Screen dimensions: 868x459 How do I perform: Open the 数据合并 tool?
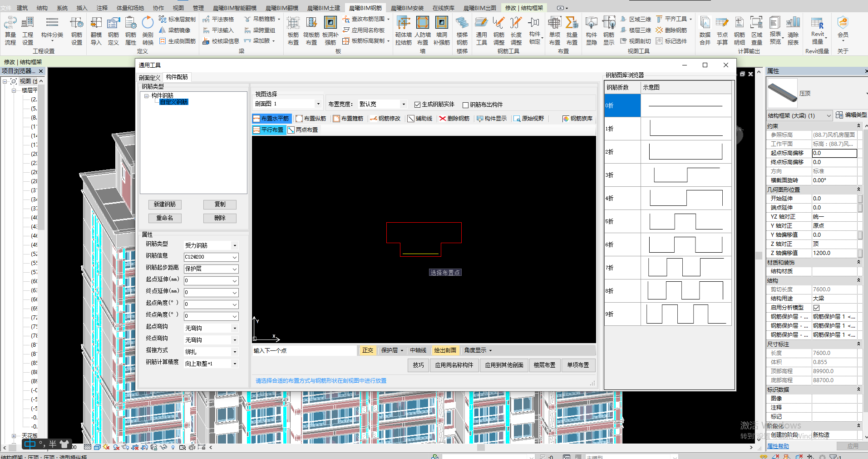coord(705,30)
